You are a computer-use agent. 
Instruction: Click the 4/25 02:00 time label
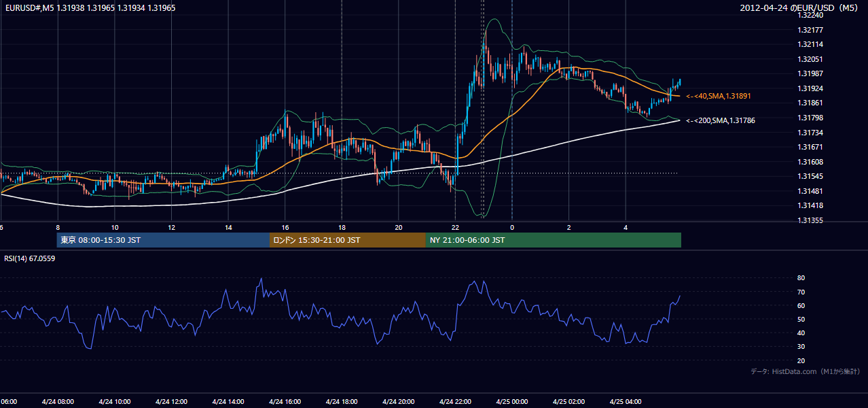click(x=568, y=401)
